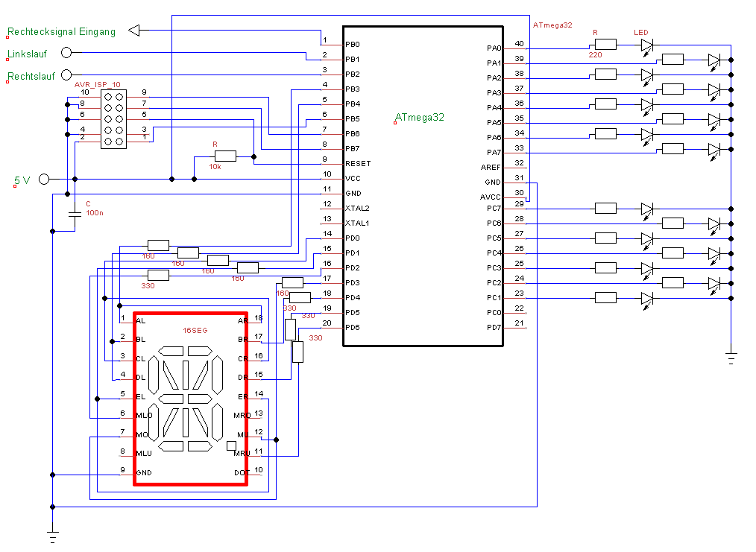Screen dimensions: 756x552
Task: Click the LED symbol on PA0 line
Action: click(647, 45)
